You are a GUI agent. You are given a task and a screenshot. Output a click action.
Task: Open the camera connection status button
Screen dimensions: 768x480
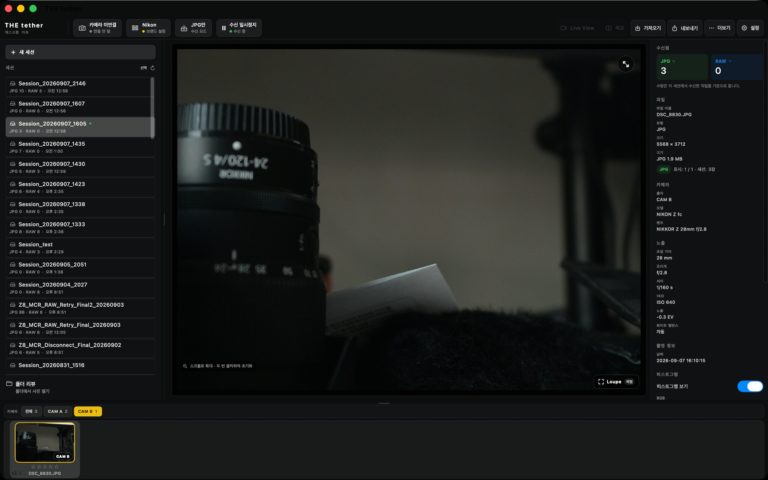click(97, 27)
